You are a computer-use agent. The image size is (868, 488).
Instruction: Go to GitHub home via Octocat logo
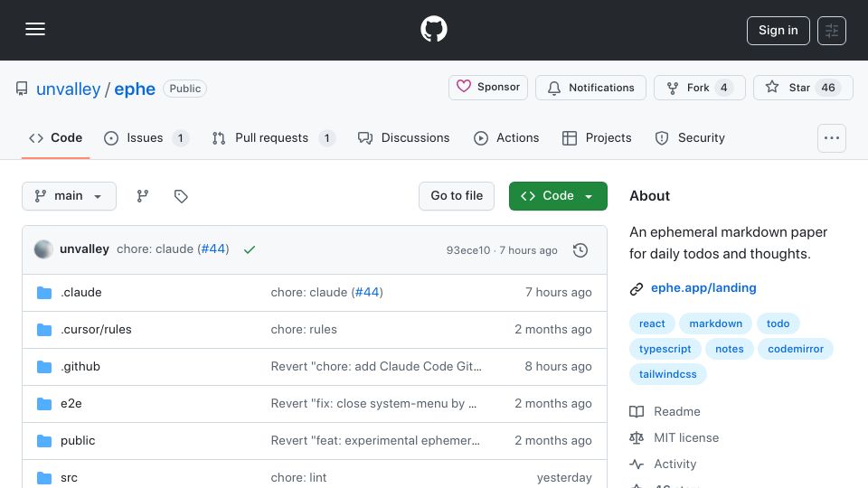433,29
